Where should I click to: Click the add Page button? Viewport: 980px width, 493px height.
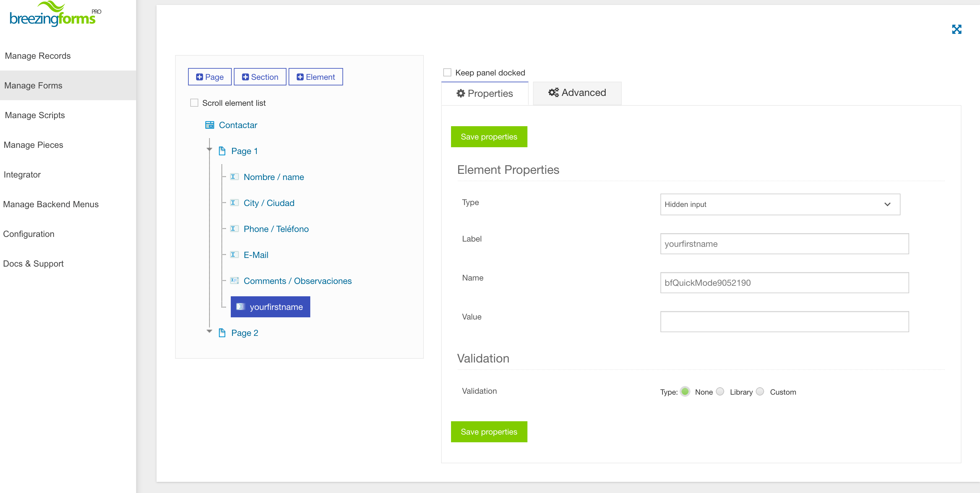coord(210,77)
